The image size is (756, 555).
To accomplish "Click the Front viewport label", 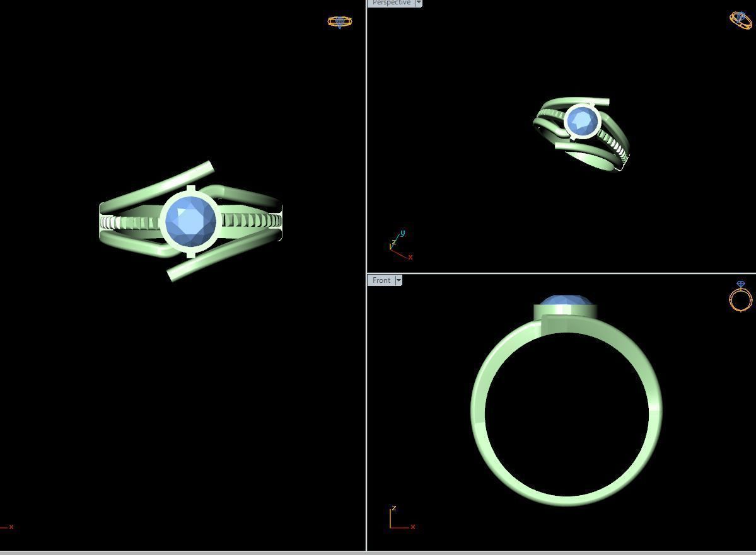I will point(381,280).
